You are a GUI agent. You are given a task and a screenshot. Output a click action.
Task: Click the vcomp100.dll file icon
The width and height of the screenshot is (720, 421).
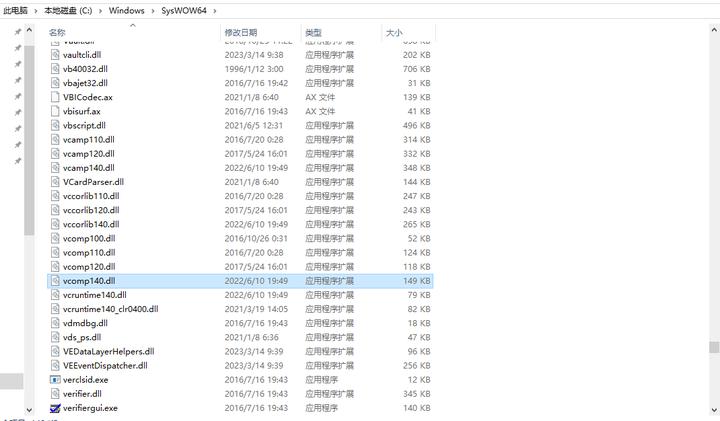(55, 239)
